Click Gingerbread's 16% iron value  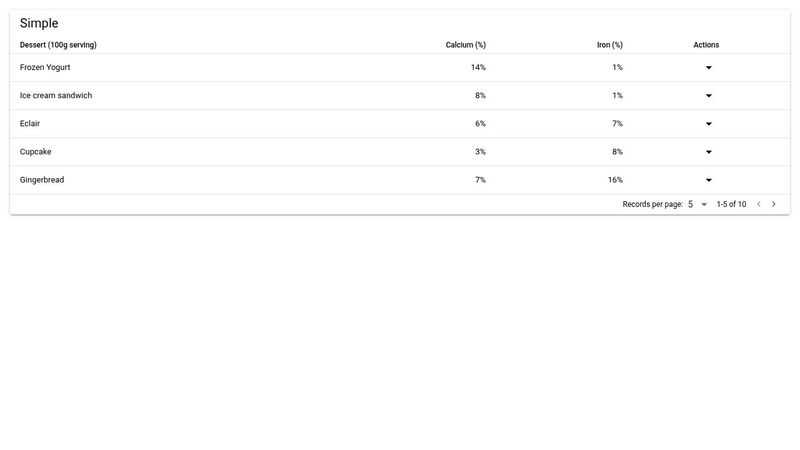tap(615, 180)
